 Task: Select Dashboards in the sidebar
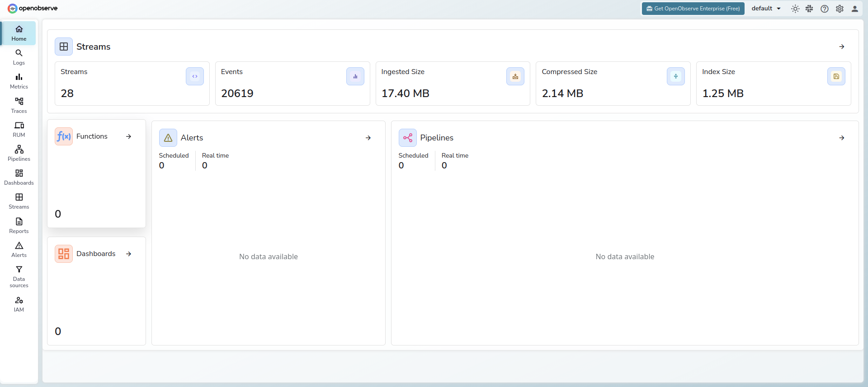pos(19,177)
